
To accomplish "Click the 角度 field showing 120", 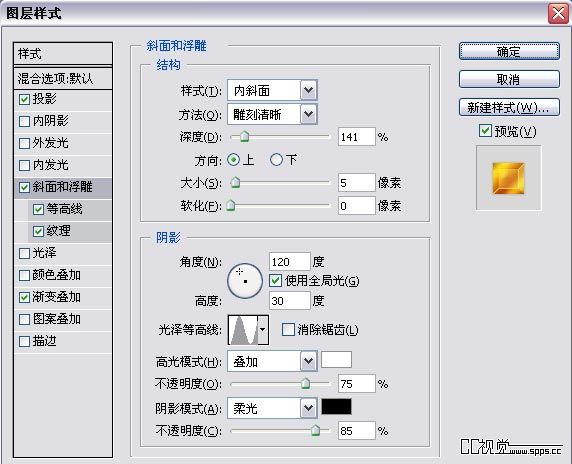I will pos(290,262).
